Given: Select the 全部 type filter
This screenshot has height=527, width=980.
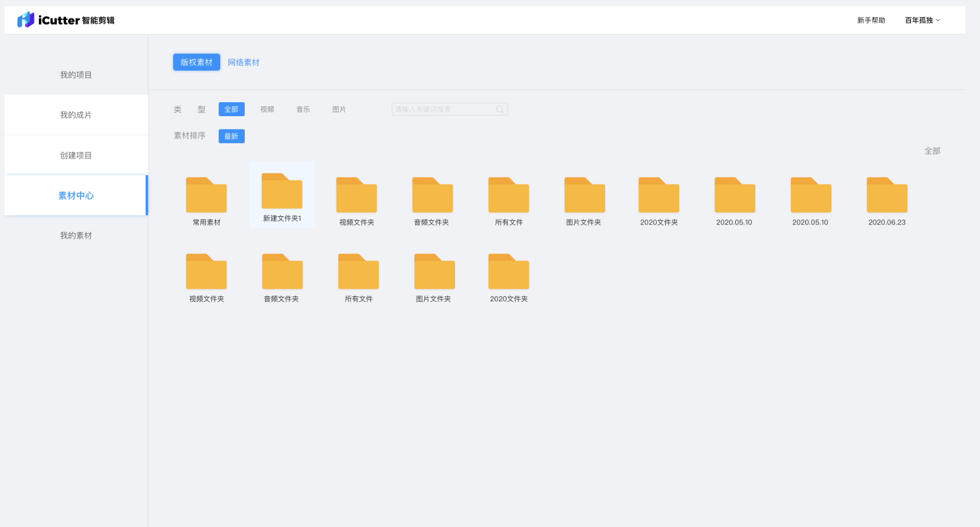Looking at the screenshot, I should pyautogui.click(x=231, y=110).
